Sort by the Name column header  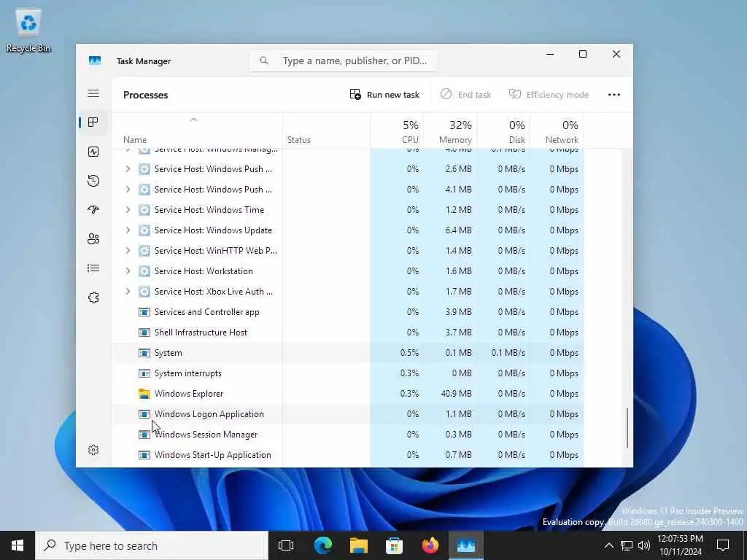point(197,131)
